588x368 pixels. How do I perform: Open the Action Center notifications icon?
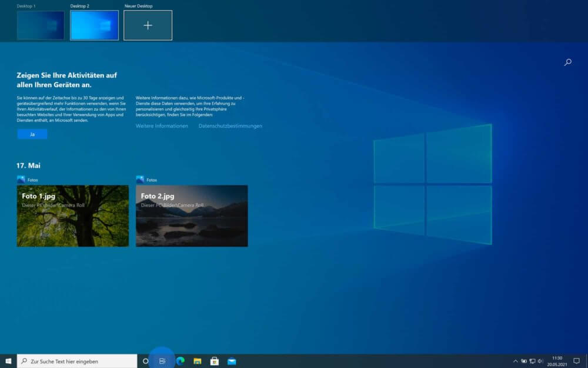pyautogui.click(x=576, y=362)
